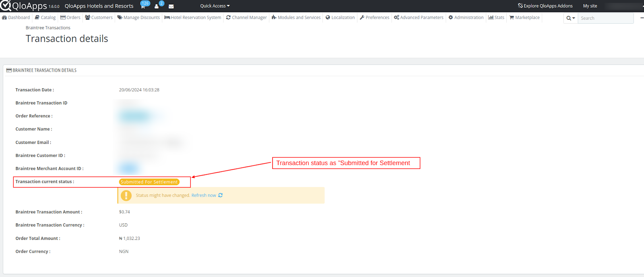644x277 pixels.
Task: Focus the Search input field
Action: pos(606,18)
